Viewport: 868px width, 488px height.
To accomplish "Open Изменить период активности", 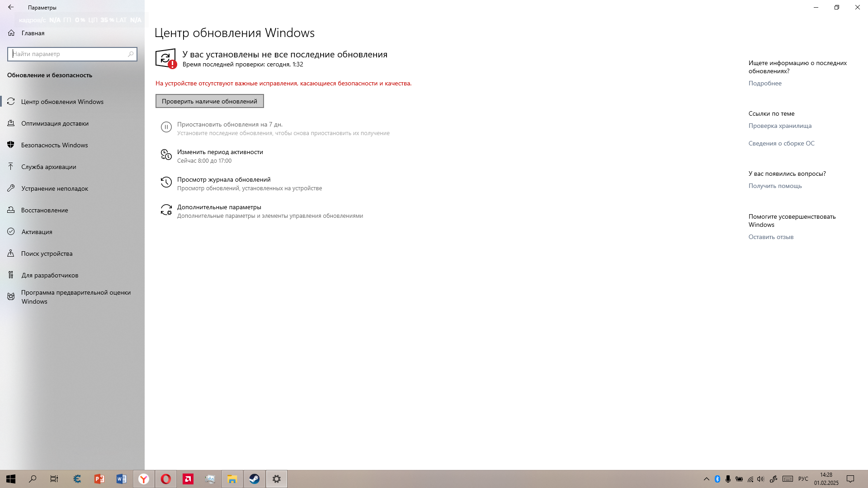I will (220, 152).
